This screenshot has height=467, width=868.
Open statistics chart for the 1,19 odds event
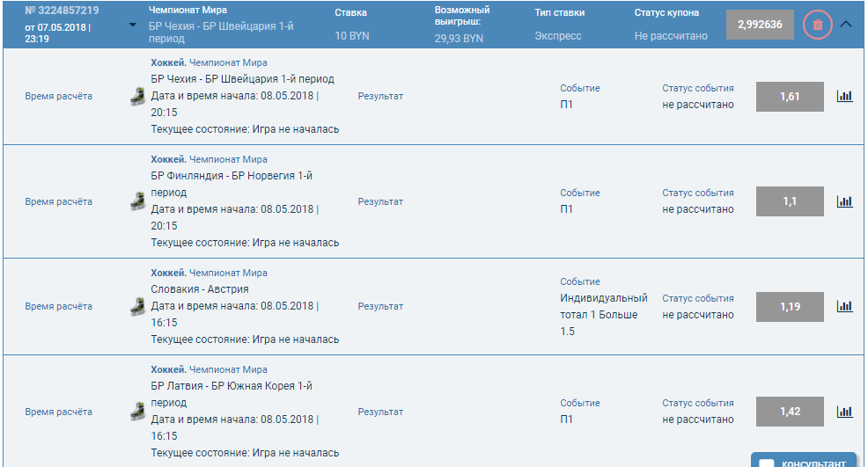pos(845,306)
